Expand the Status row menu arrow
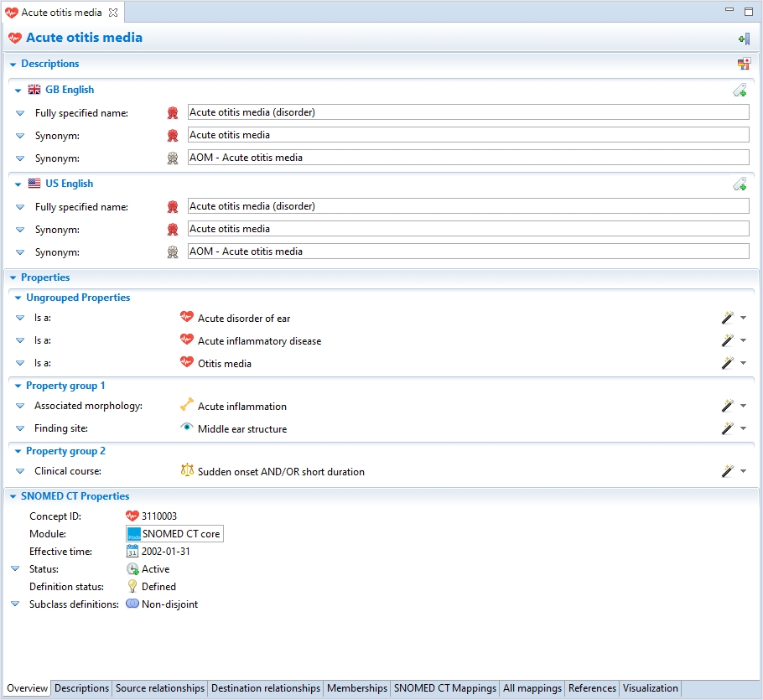Viewport: 763px width, 700px height. coord(14,569)
